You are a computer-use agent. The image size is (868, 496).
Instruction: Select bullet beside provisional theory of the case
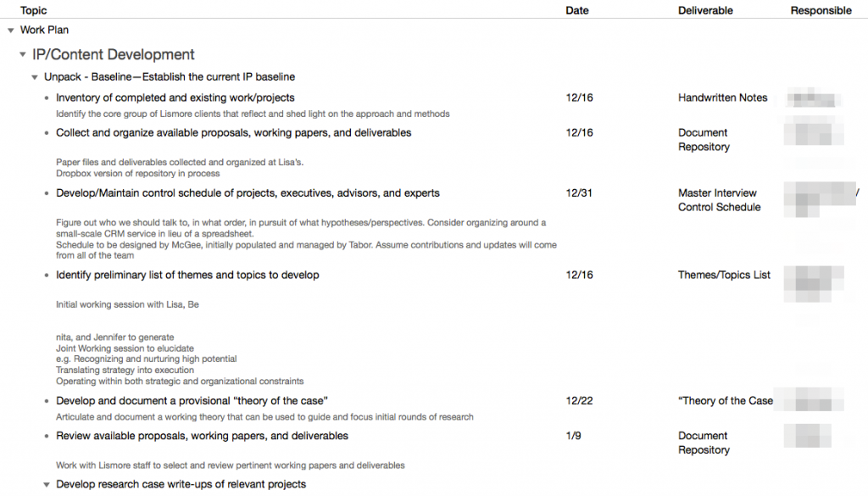coord(47,401)
